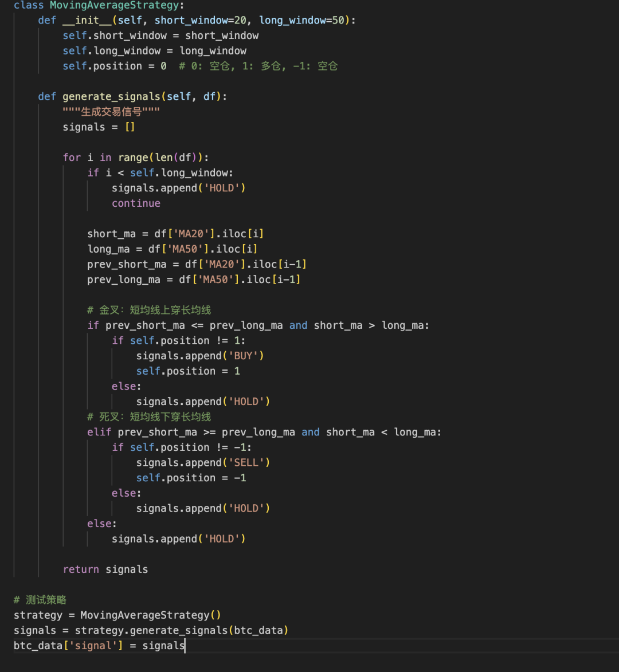Click the self.position = -1 line

coord(191,478)
